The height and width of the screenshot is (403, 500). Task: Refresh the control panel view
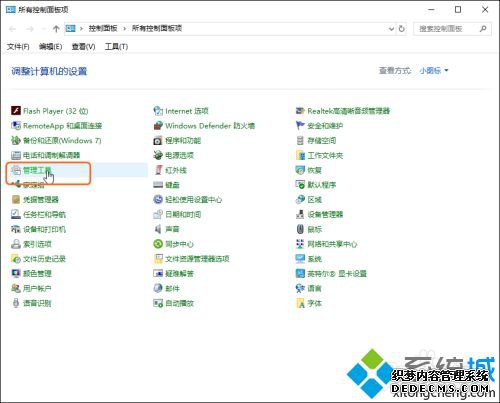point(402,29)
